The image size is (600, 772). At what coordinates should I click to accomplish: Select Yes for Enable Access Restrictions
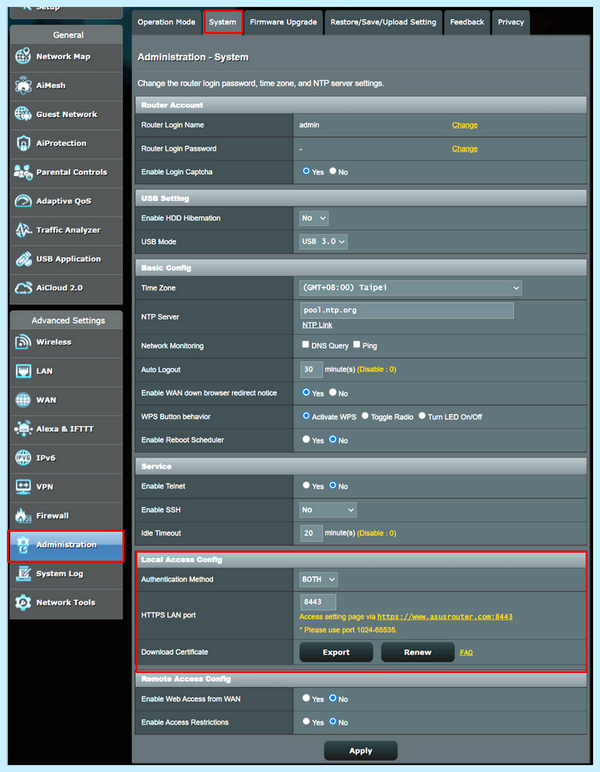pyautogui.click(x=306, y=721)
